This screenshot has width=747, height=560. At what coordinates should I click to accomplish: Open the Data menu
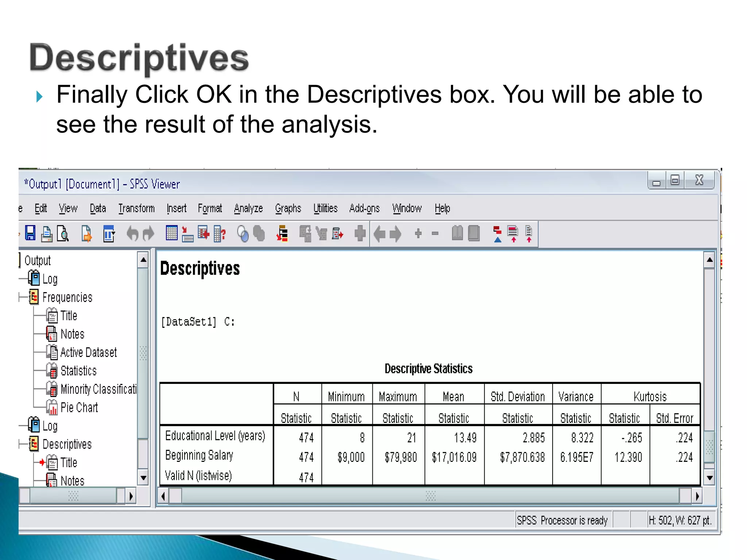pos(98,208)
